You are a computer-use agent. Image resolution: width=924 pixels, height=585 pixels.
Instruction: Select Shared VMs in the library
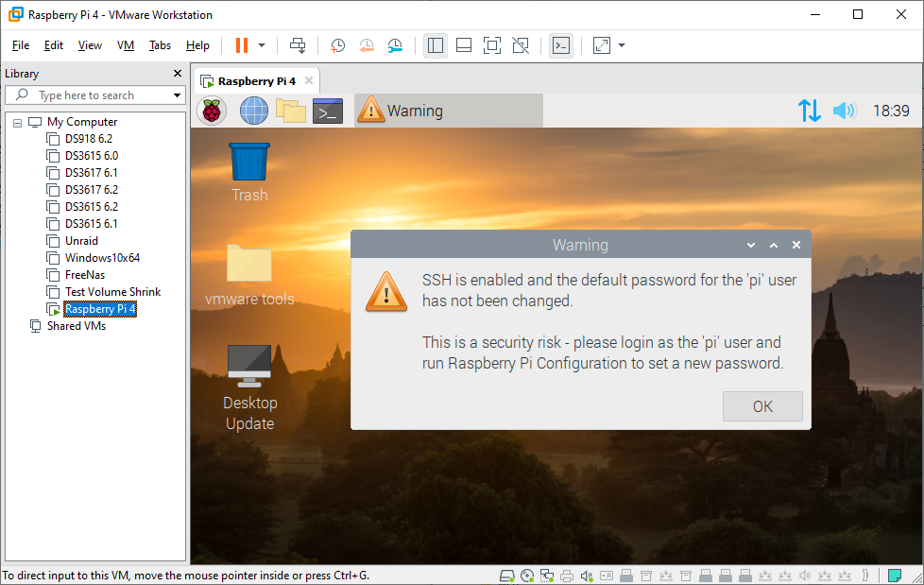(x=76, y=326)
